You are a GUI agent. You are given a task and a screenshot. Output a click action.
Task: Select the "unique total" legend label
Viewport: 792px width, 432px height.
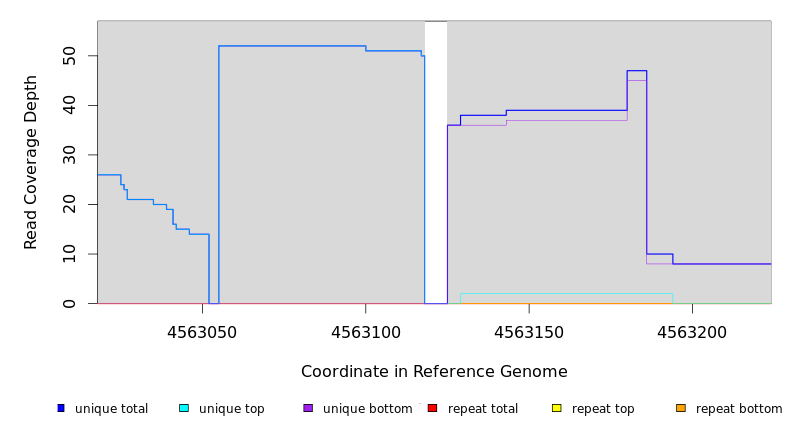[x=111, y=409]
